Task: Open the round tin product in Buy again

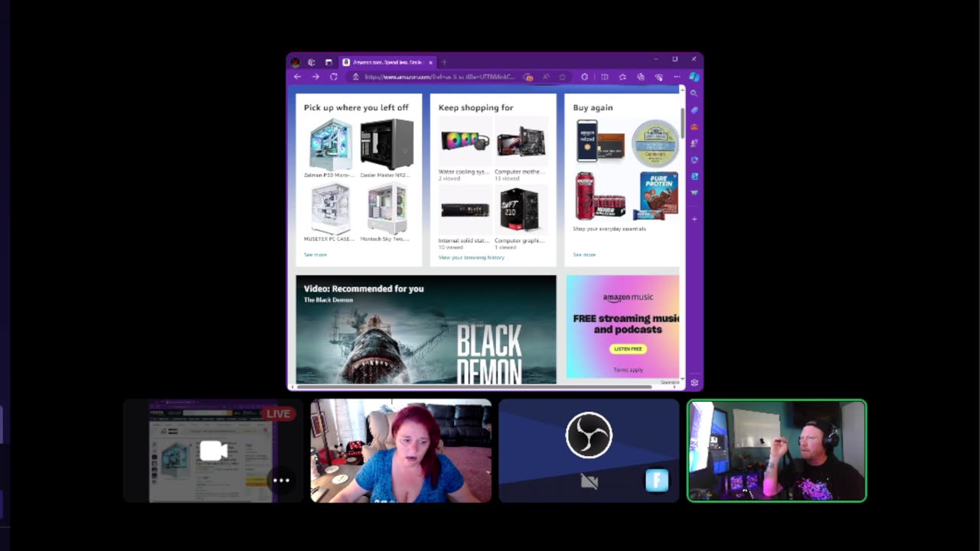Action: point(655,142)
